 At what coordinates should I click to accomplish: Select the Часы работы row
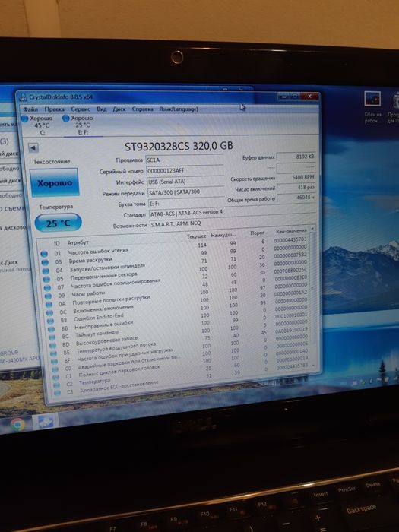[x=177, y=288]
